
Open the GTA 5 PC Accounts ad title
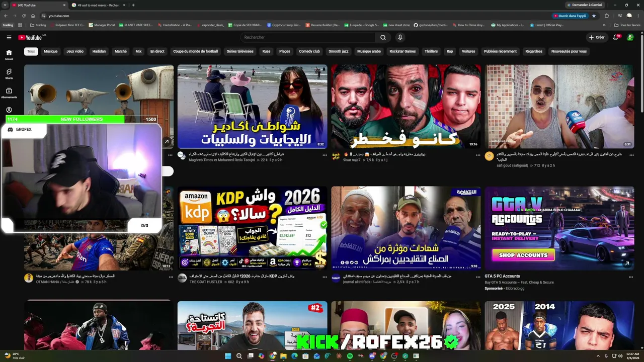click(x=502, y=276)
